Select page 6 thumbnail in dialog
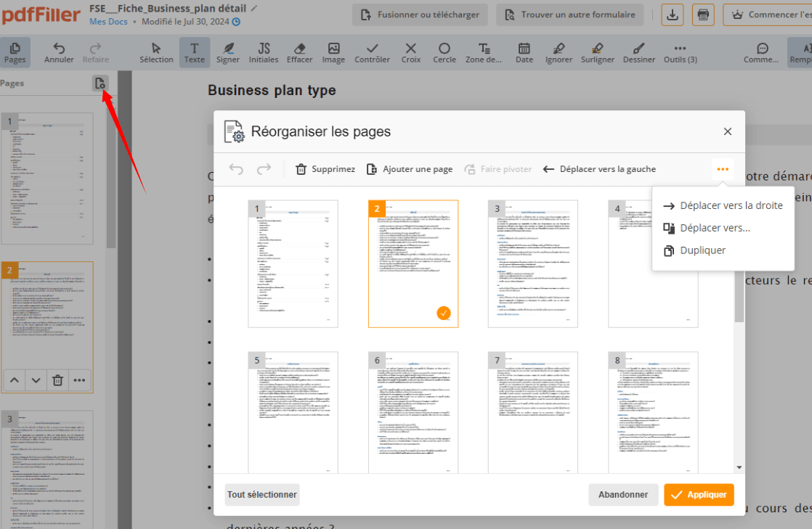Screen dimensions: 812x529 [413, 413]
